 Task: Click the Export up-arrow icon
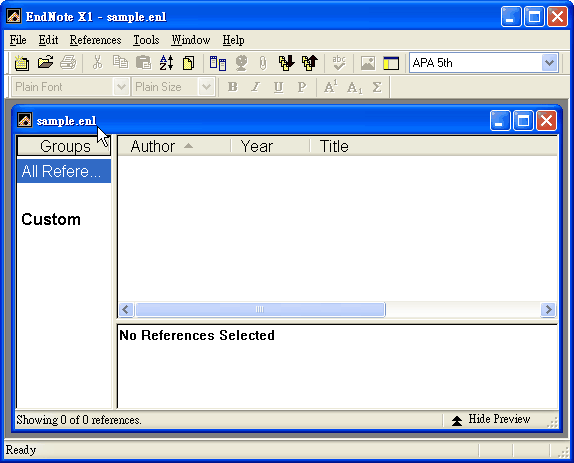pyautogui.click(x=310, y=63)
